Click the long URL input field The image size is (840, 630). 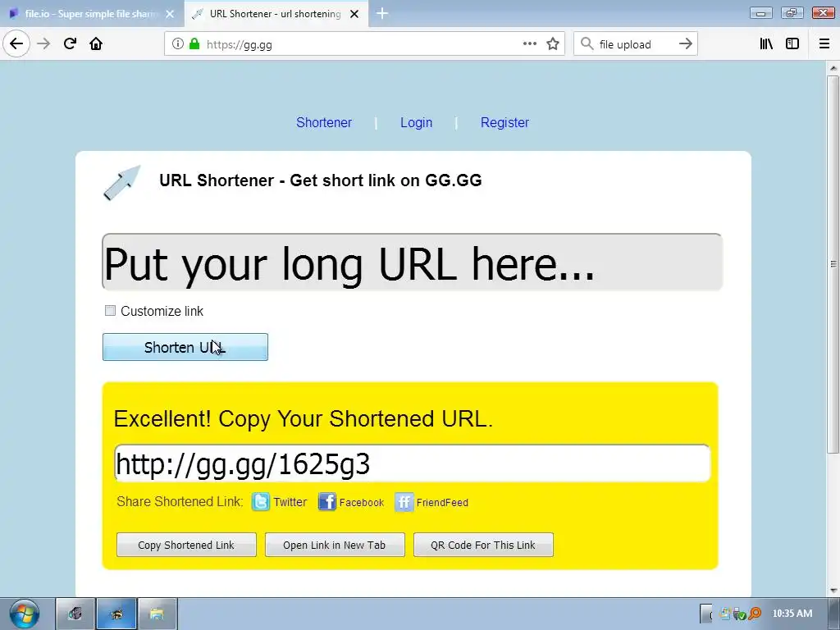(412, 262)
